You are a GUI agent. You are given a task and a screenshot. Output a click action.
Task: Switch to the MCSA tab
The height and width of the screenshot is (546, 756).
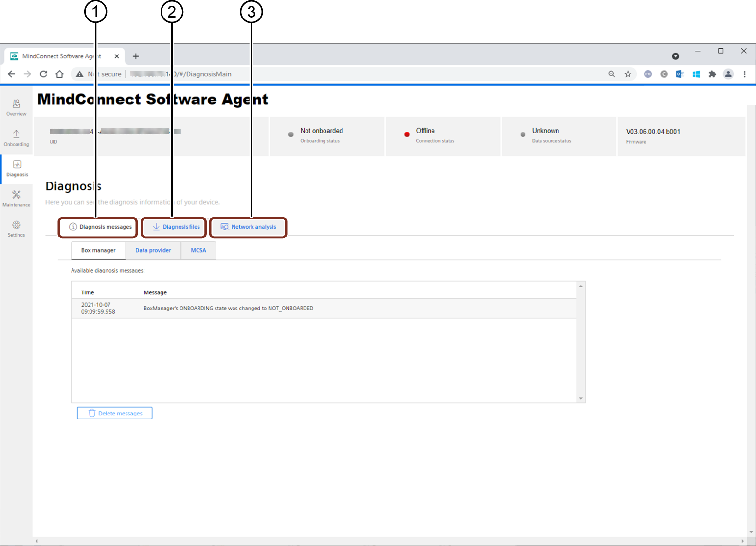pos(198,250)
